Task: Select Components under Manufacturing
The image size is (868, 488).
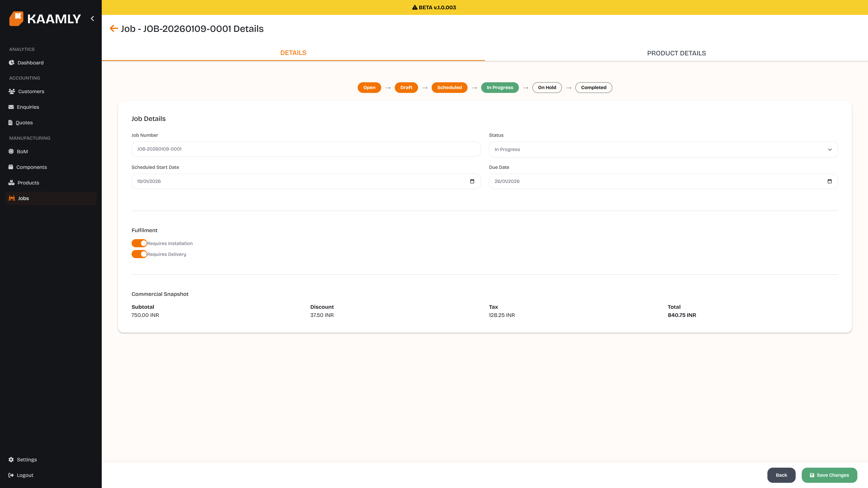Action: (x=32, y=167)
